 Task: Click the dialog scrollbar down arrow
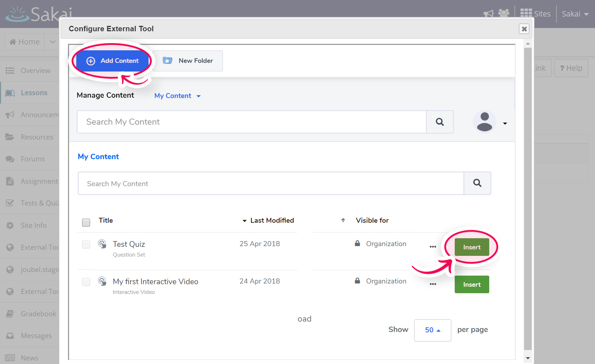coord(528,358)
